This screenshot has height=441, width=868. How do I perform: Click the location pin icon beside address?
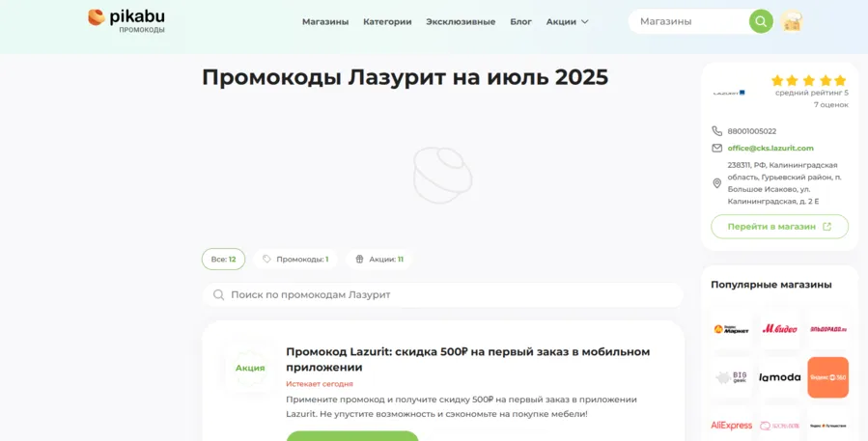[716, 183]
